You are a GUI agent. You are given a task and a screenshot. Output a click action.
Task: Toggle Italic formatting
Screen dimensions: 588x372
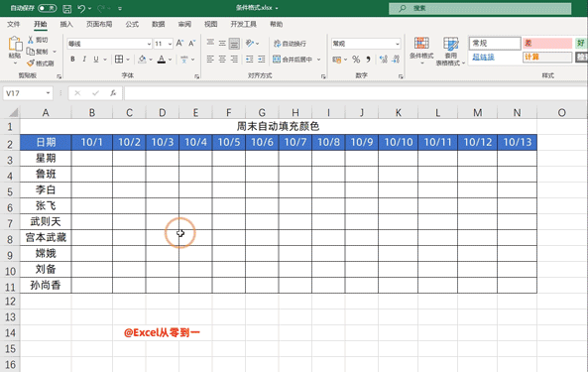pos(84,59)
